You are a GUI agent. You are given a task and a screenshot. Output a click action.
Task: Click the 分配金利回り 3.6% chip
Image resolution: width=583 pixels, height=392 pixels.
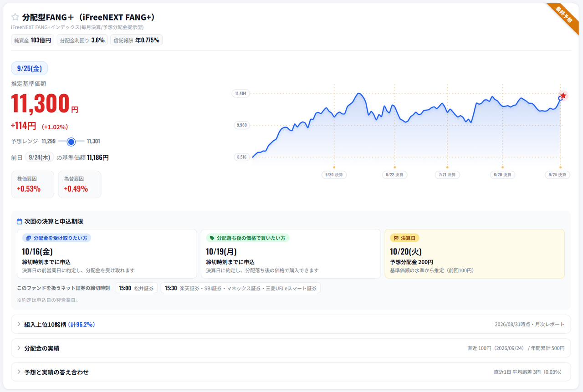click(x=82, y=40)
